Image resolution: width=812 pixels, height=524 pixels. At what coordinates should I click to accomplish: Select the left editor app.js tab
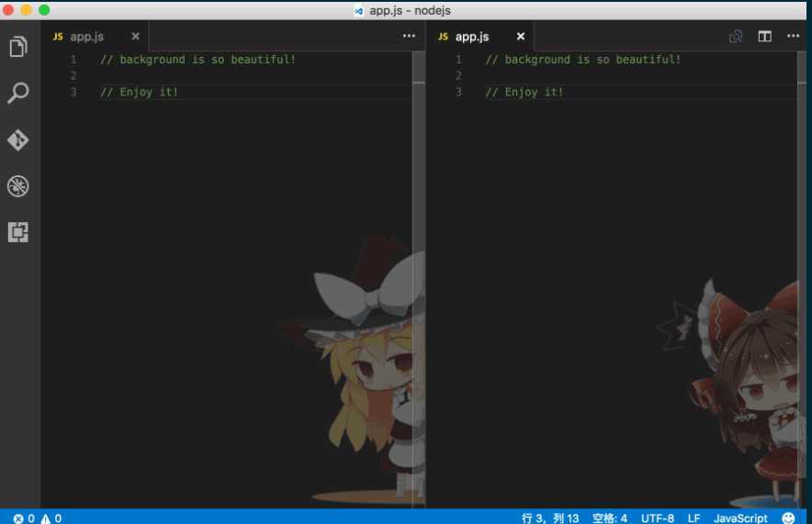click(x=96, y=36)
